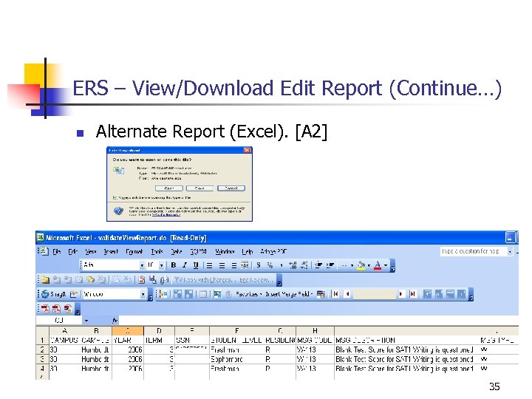Screen dimensions: 532x399
Task: Open the Name Box dropdown arrow
Action: [x=86, y=320]
